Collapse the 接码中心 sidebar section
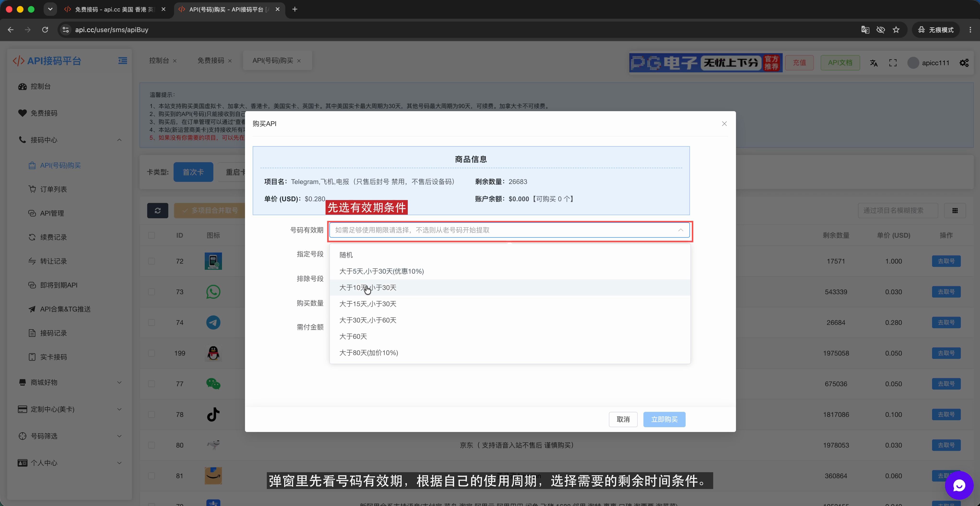980x506 pixels. 70,140
